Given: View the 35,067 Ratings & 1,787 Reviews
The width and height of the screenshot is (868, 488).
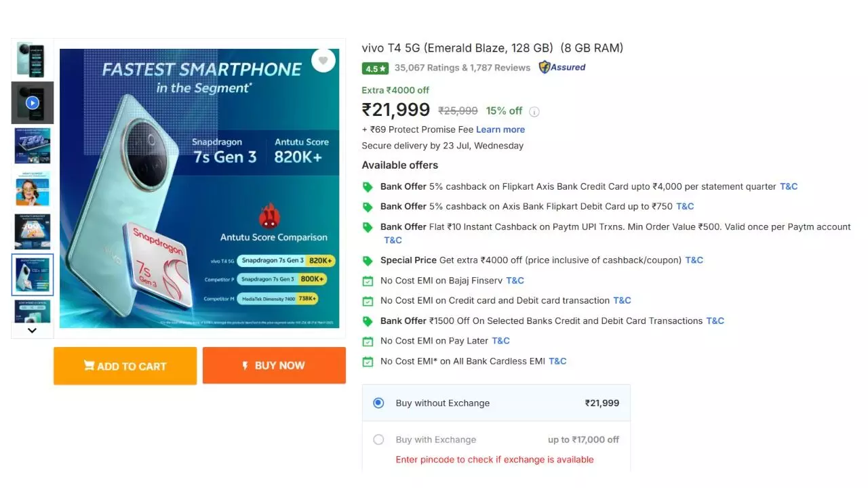Looking at the screenshot, I should pyautogui.click(x=462, y=68).
